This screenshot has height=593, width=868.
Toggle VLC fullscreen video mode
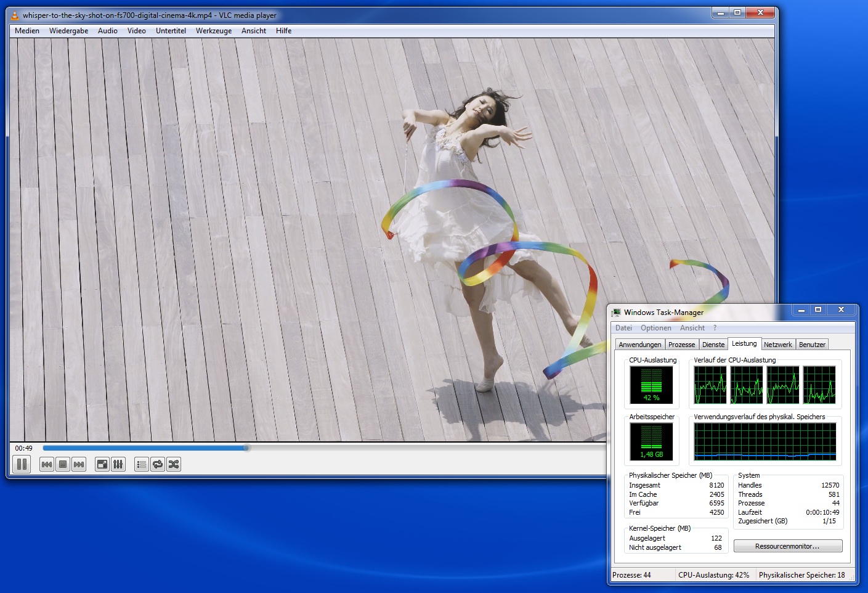click(102, 464)
